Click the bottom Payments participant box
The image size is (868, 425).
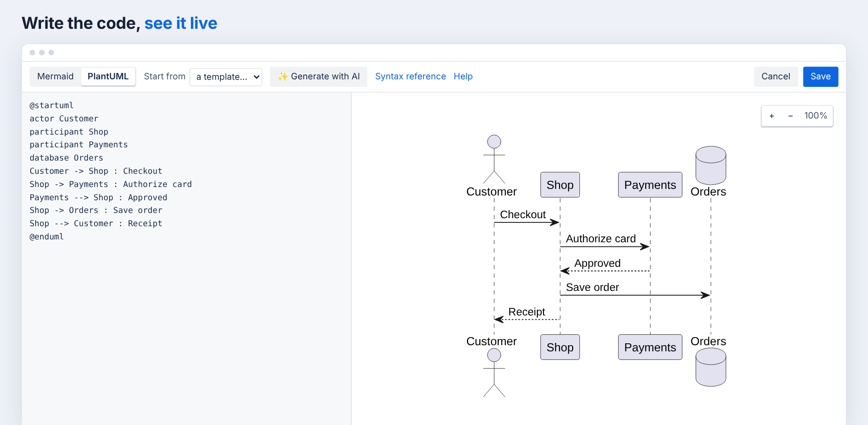click(x=650, y=347)
